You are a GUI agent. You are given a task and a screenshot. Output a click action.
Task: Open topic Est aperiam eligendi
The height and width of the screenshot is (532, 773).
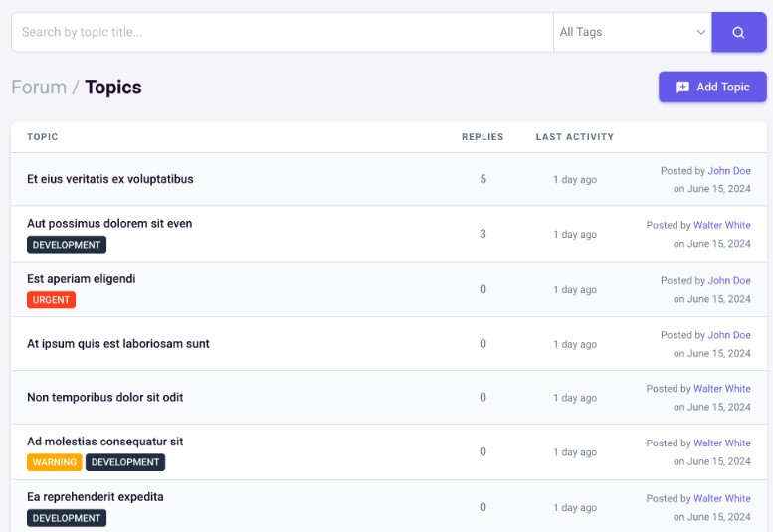pyautogui.click(x=81, y=279)
